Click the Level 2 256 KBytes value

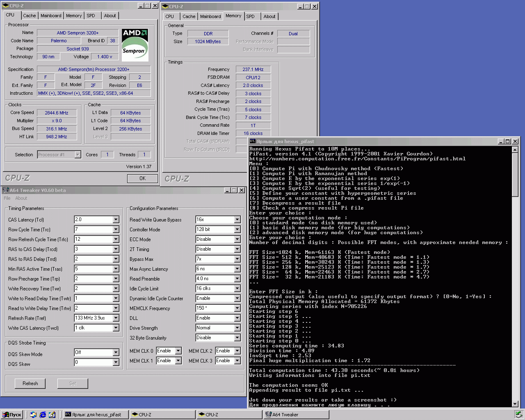click(131, 129)
